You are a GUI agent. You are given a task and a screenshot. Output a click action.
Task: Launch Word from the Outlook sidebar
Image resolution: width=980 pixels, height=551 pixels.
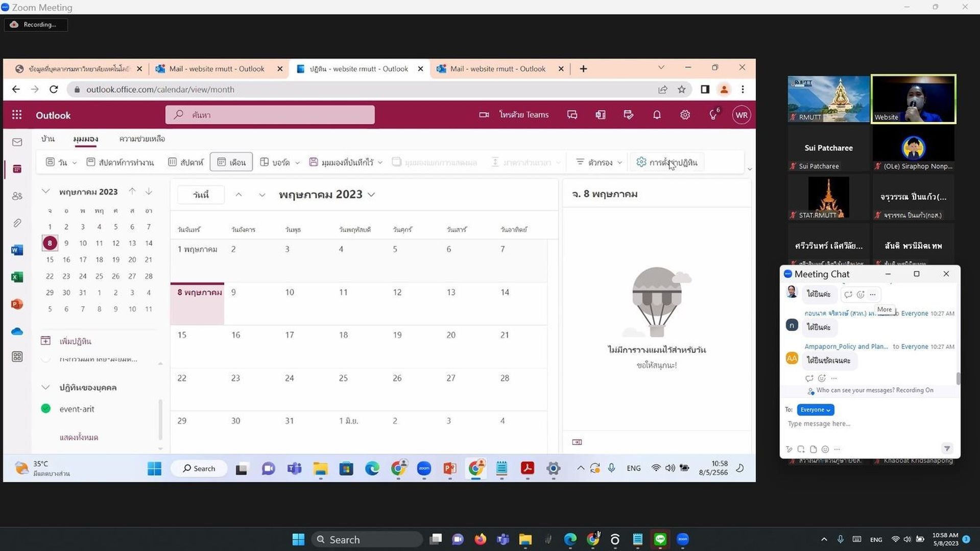click(17, 250)
